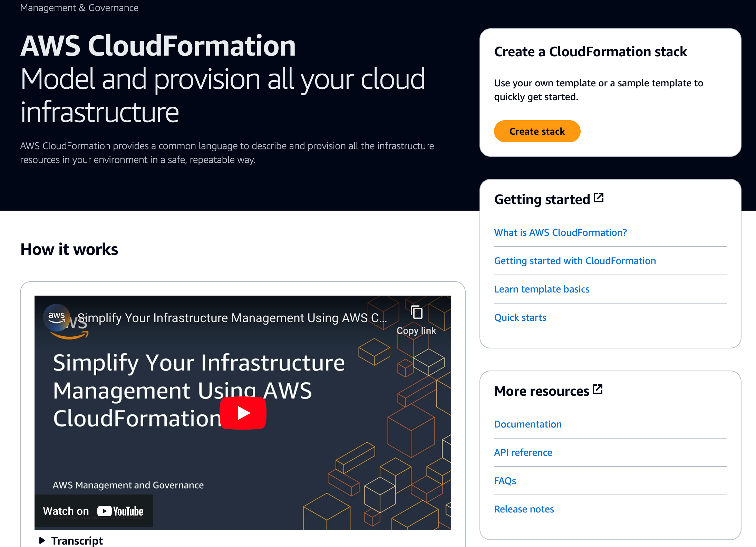Open the API reference link
Image resolution: width=756 pixels, height=547 pixels.
pyautogui.click(x=523, y=452)
